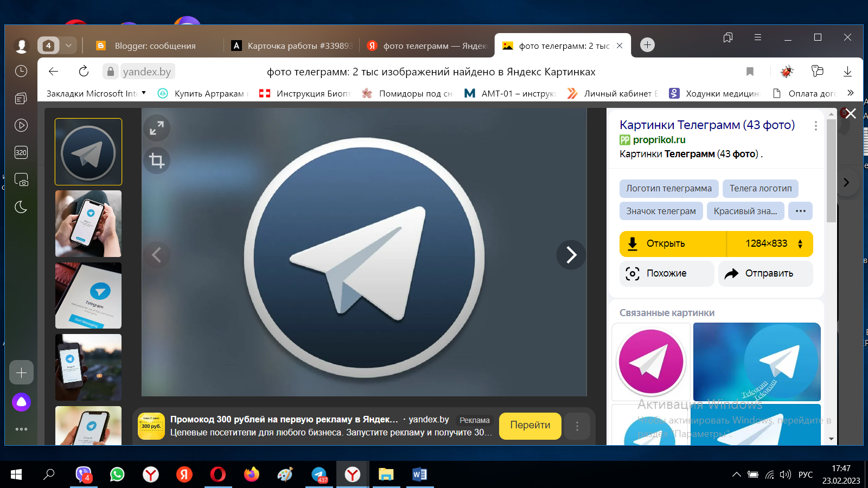Image resolution: width=868 pixels, height=488 pixels.
Task: Select the pink Telegram related image thumbnail
Action: [651, 362]
